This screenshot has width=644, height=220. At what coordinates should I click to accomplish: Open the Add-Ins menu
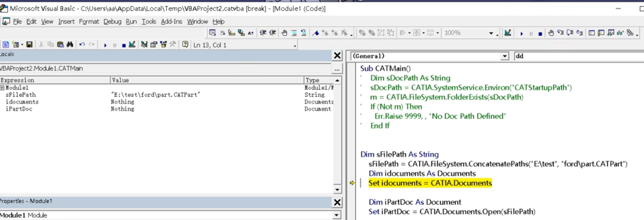click(x=172, y=22)
